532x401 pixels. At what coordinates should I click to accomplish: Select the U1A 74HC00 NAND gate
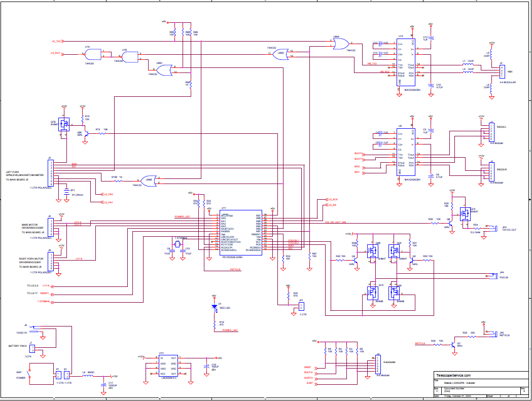click(93, 54)
